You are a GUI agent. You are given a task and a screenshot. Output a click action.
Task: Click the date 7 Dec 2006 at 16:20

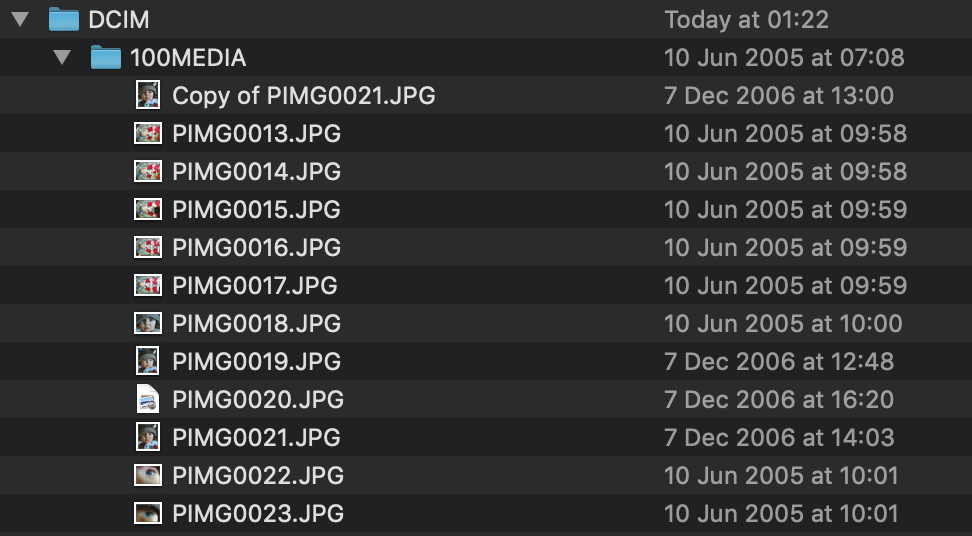tap(779, 400)
